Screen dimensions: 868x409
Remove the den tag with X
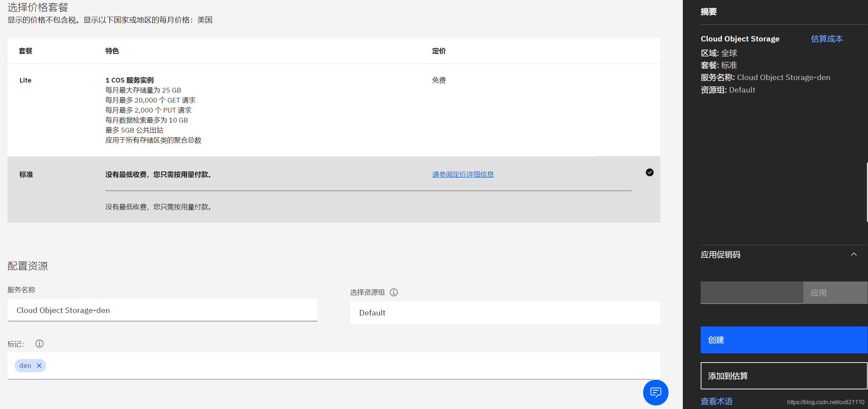click(x=39, y=365)
